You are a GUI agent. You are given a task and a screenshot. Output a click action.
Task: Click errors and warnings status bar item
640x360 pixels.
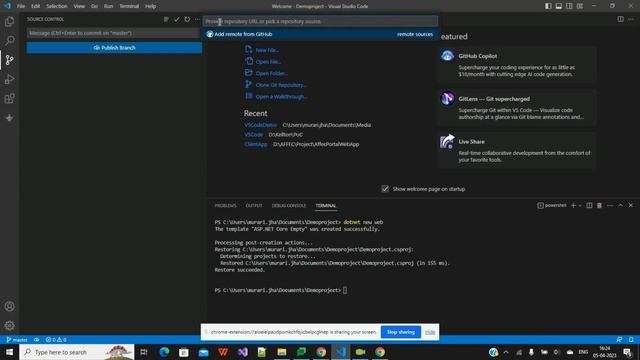56,340
